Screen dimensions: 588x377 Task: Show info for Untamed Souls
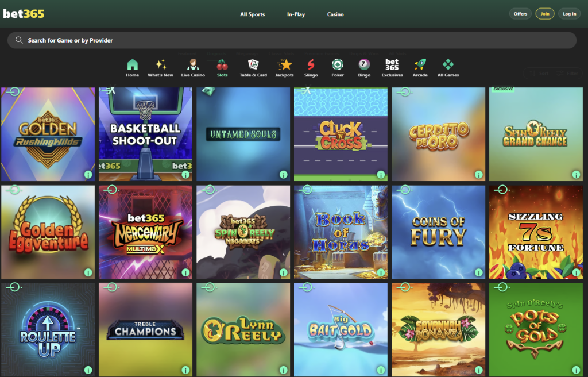284,175
